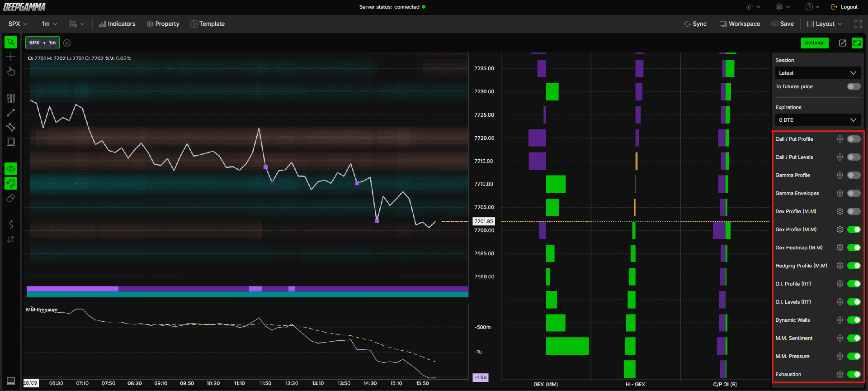
Task: Toggle drawings visibility eye icon
Action: pos(11,169)
